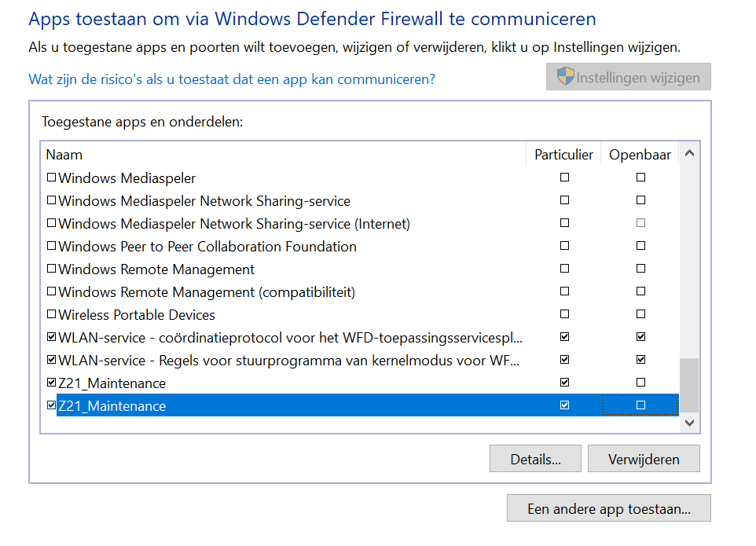Open the link about communication risks
Screen dimensions: 756x546
(232, 79)
